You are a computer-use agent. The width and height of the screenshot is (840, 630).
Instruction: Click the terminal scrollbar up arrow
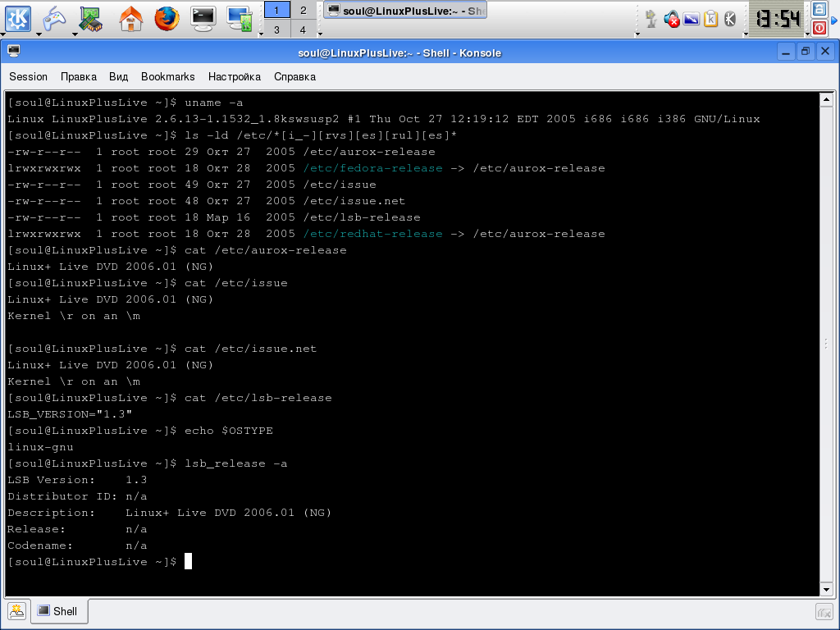pos(826,99)
